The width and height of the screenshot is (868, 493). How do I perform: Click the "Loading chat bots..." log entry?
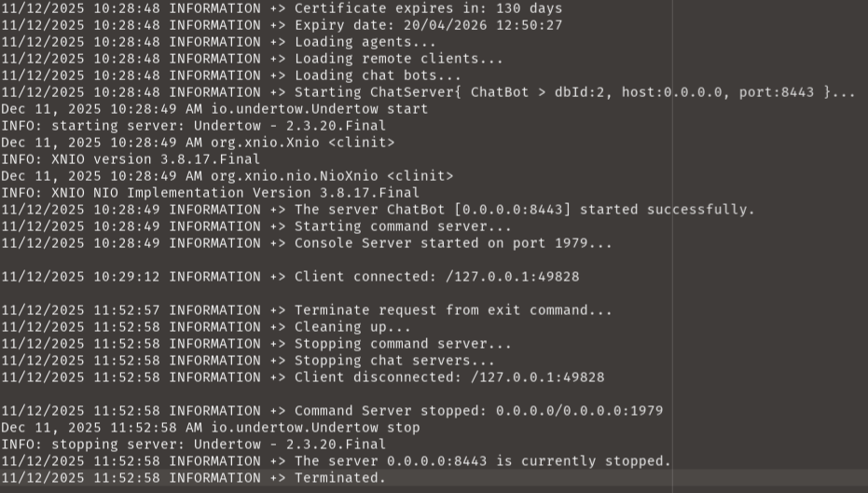click(378, 75)
